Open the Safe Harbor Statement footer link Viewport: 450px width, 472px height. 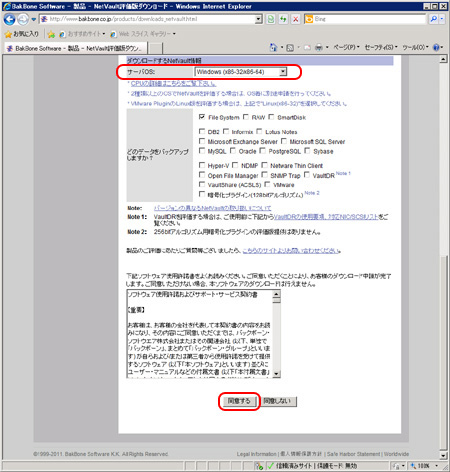354,454
